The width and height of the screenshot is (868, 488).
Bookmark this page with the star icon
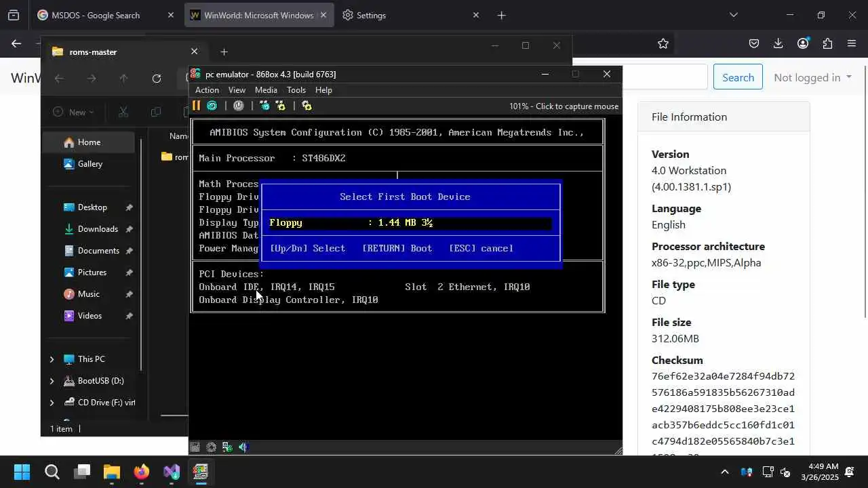coord(663,43)
